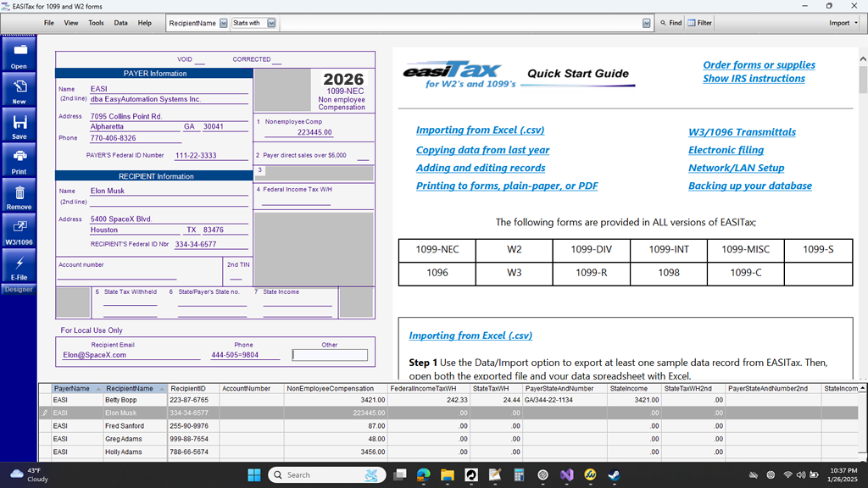Open the Calculator taskbar icon
The width and height of the screenshot is (868, 488).
(519, 474)
